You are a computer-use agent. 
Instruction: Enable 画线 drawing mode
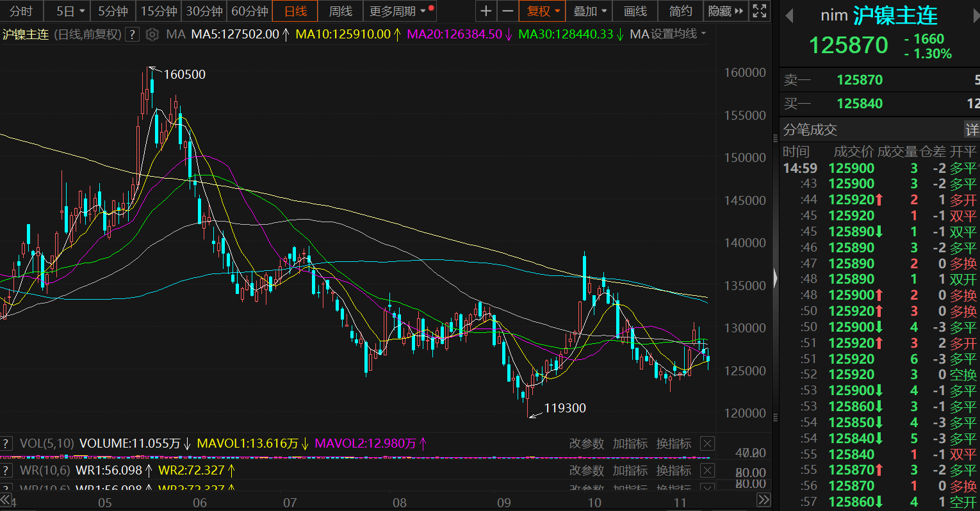[x=635, y=11]
